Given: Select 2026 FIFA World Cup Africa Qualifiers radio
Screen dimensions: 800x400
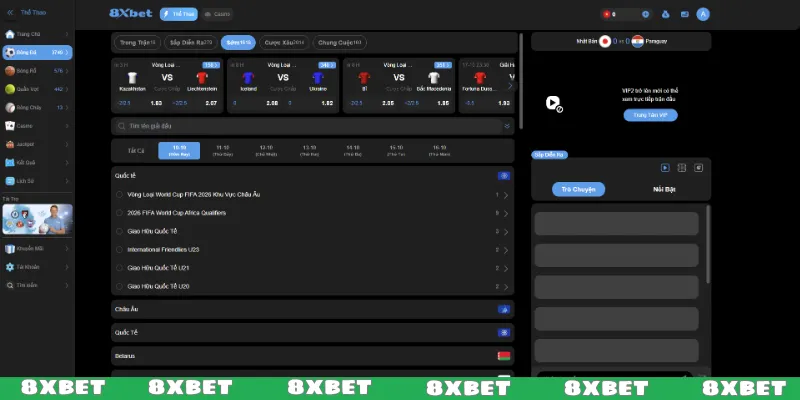Looking at the screenshot, I should point(121,212).
